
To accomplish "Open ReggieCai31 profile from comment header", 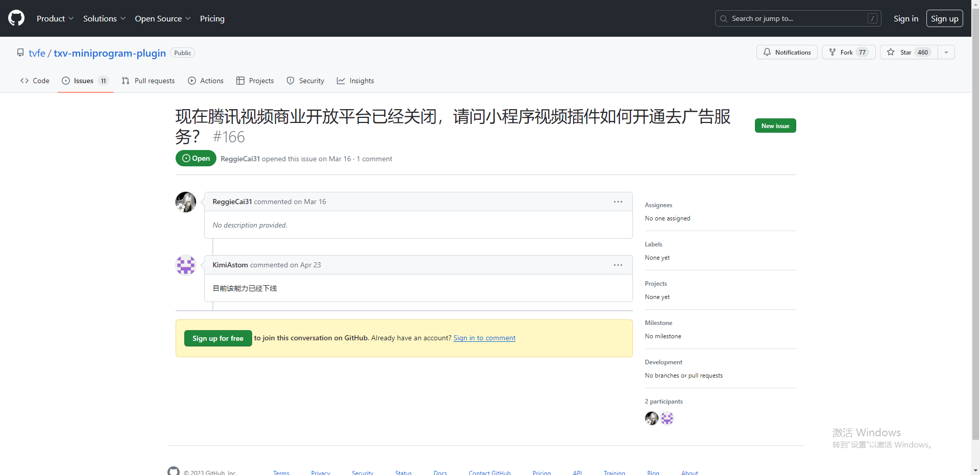I will click(x=232, y=202).
